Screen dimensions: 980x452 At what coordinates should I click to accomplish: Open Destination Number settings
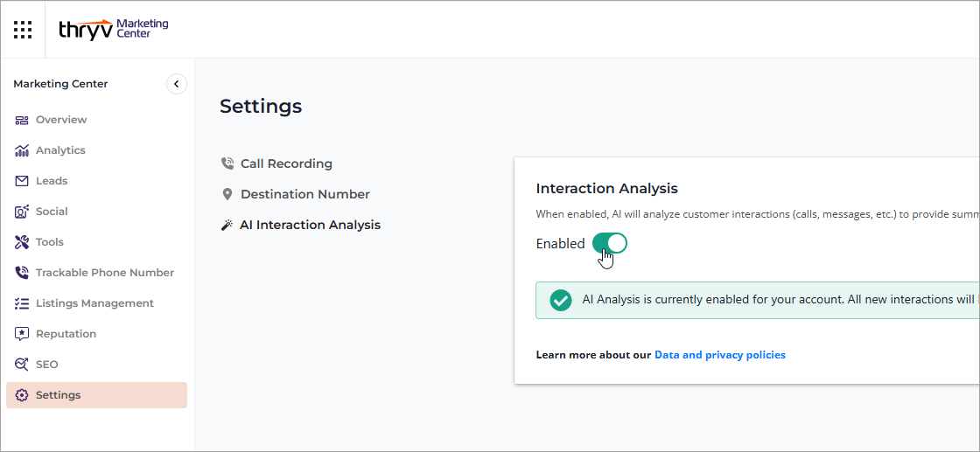[304, 194]
